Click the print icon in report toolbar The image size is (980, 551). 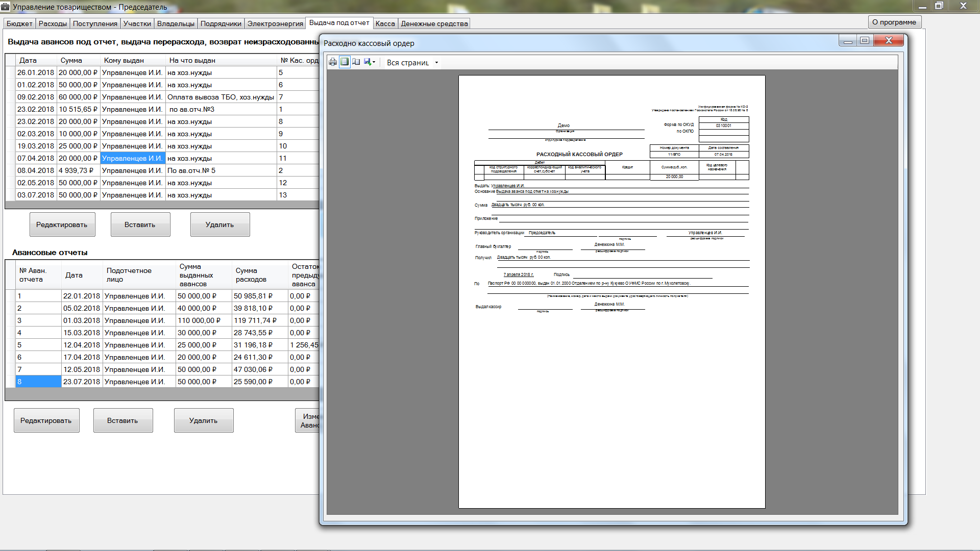tap(333, 62)
